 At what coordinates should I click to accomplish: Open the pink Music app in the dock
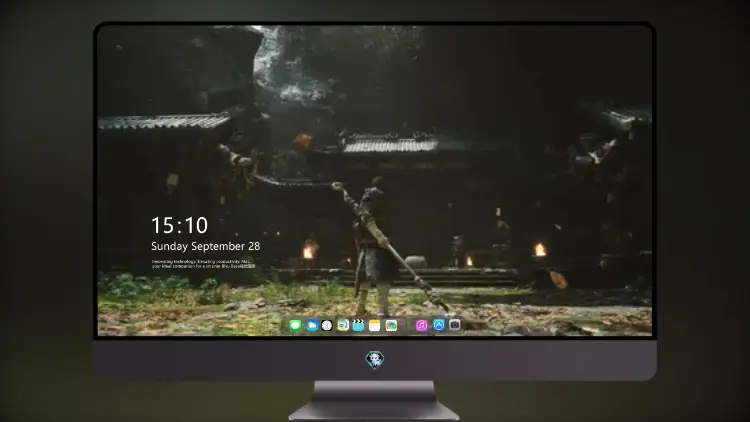coord(422,326)
